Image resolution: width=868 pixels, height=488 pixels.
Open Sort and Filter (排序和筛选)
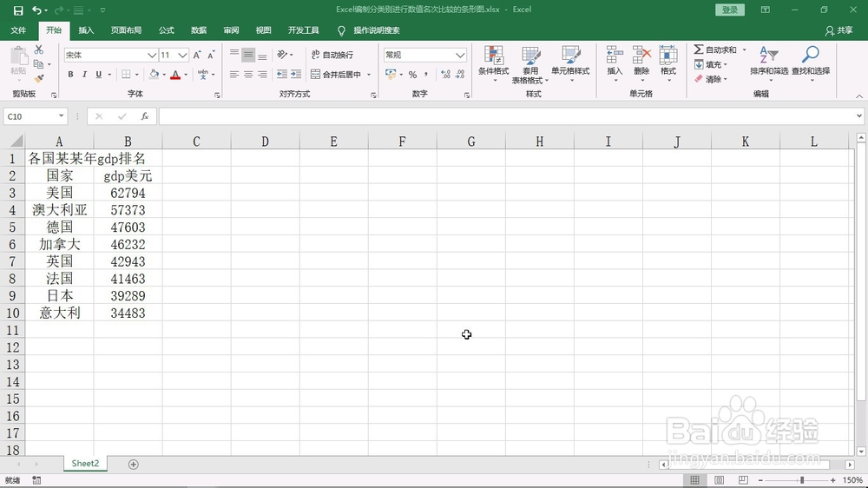pos(769,63)
